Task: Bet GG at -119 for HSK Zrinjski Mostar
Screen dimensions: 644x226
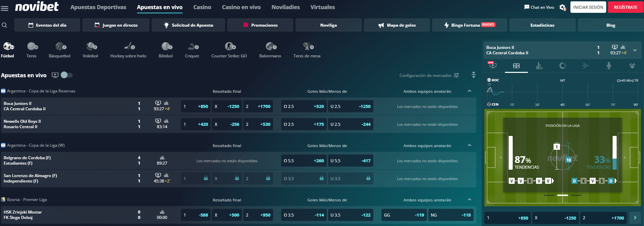Action: (404, 215)
